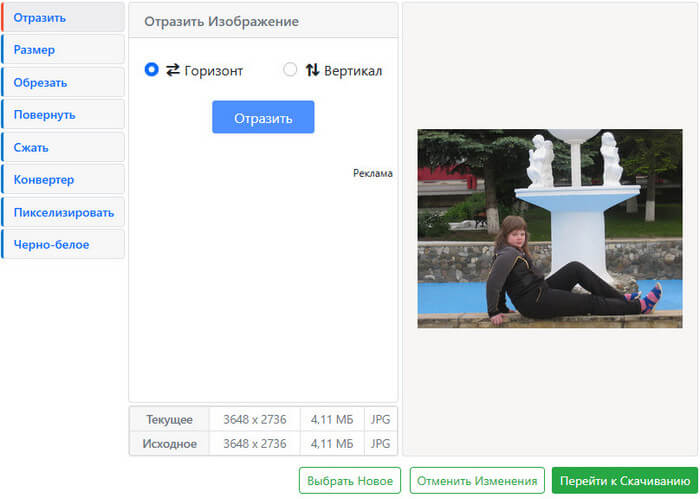700x499 pixels.
Task: Select the Вертикал radio button
Action: (290, 70)
